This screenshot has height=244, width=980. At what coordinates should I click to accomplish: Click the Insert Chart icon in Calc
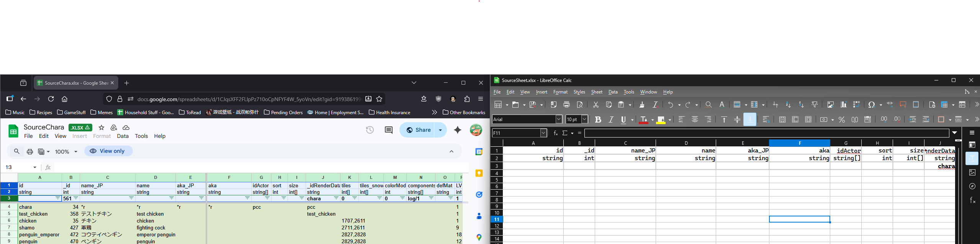click(843, 105)
